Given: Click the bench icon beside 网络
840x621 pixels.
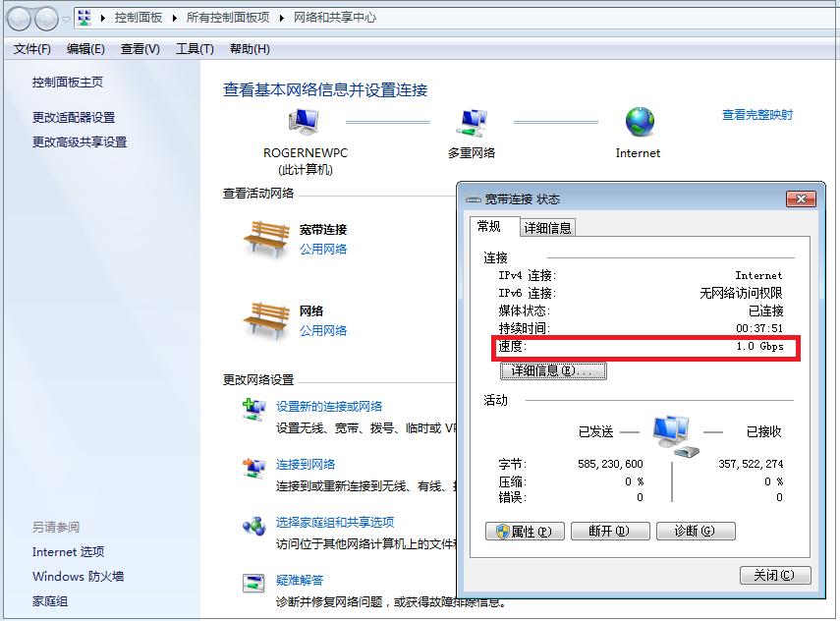Looking at the screenshot, I should (x=266, y=320).
